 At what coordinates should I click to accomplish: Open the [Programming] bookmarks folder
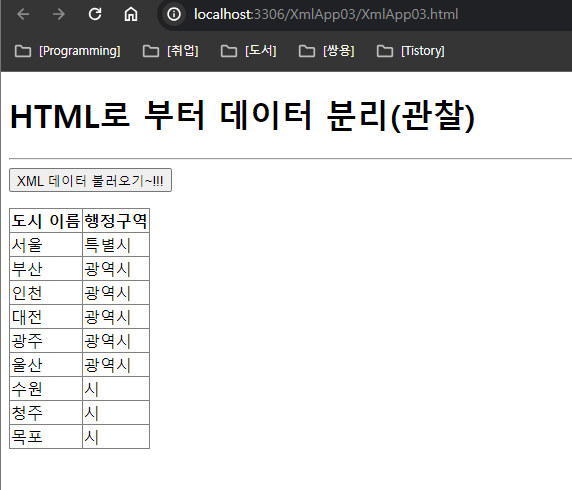67,51
